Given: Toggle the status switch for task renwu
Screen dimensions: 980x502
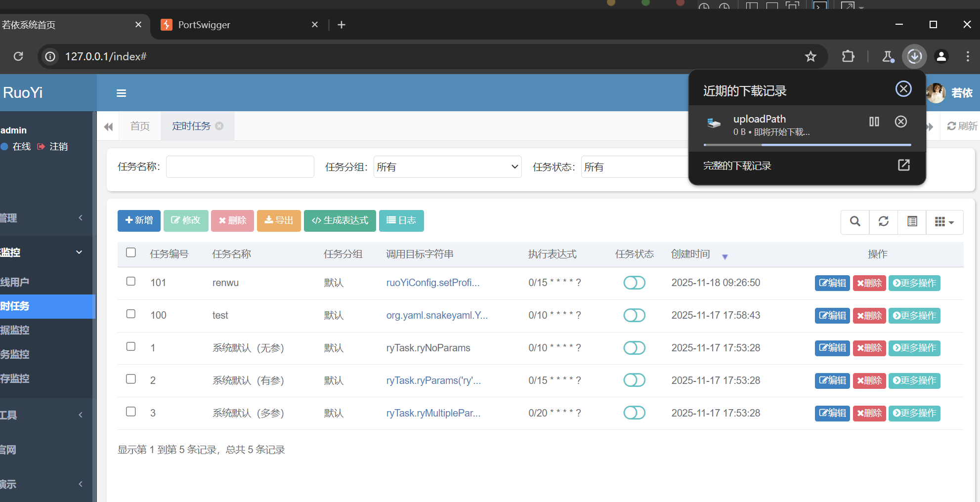Looking at the screenshot, I should [x=634, y=283].
